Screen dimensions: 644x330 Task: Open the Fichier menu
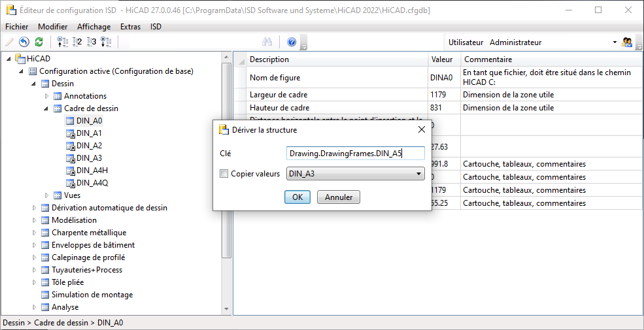pyautogui.click(x=17, y=27)
